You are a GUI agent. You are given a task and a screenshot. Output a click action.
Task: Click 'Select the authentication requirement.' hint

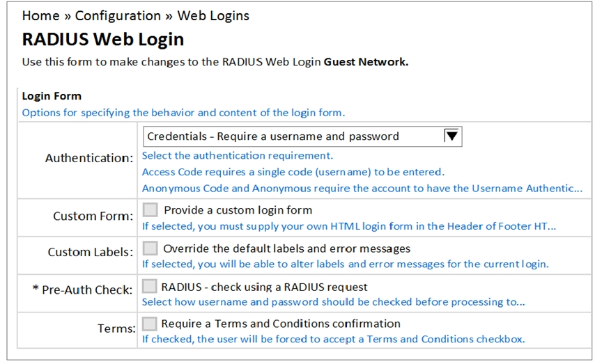(x=237, y=155)
